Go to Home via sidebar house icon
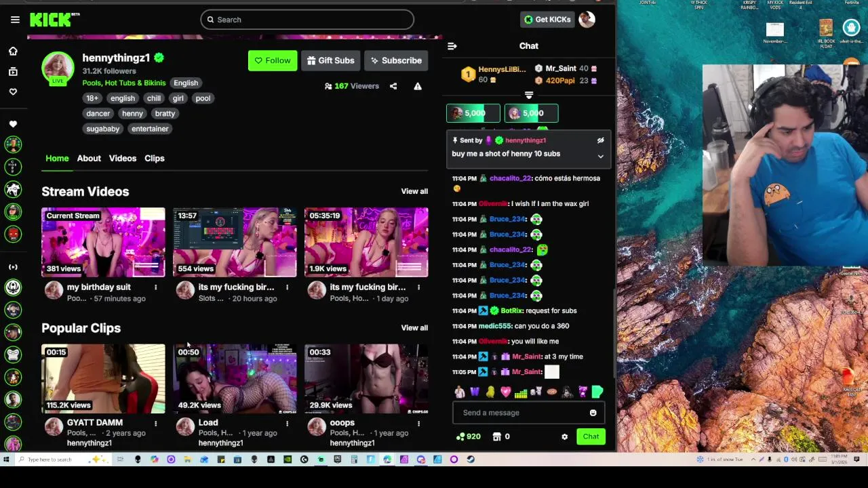This screenshot has width=868, height=488. [13, 51]
